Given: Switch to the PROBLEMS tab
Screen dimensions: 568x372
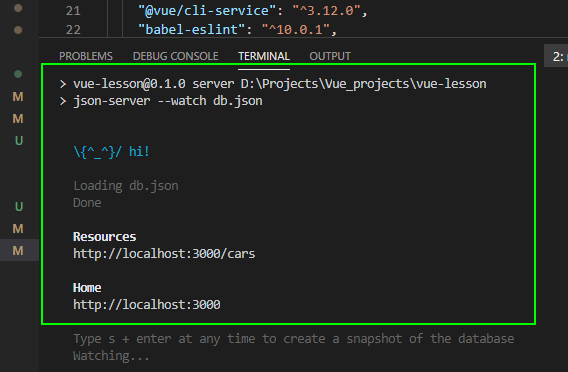Looking at the screenshot, I should [86, 56].
